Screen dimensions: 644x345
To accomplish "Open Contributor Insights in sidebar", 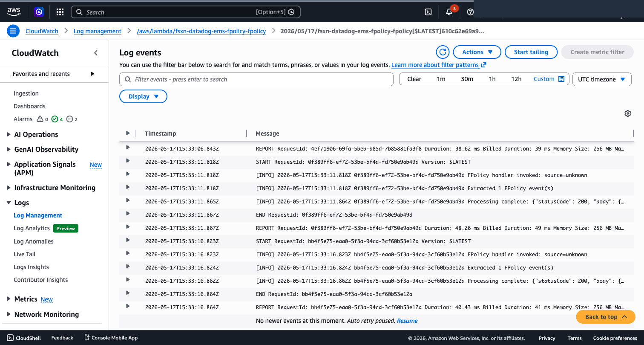I will [x=41, y=280].
